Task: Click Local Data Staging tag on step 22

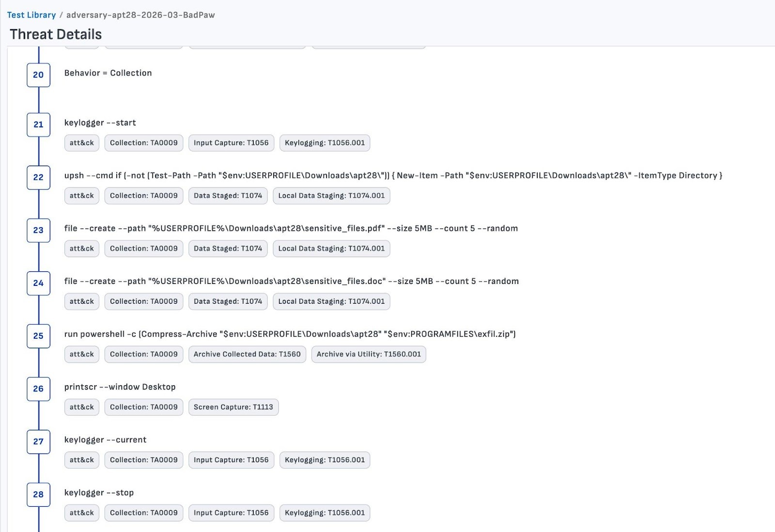Action: [331, 196]
